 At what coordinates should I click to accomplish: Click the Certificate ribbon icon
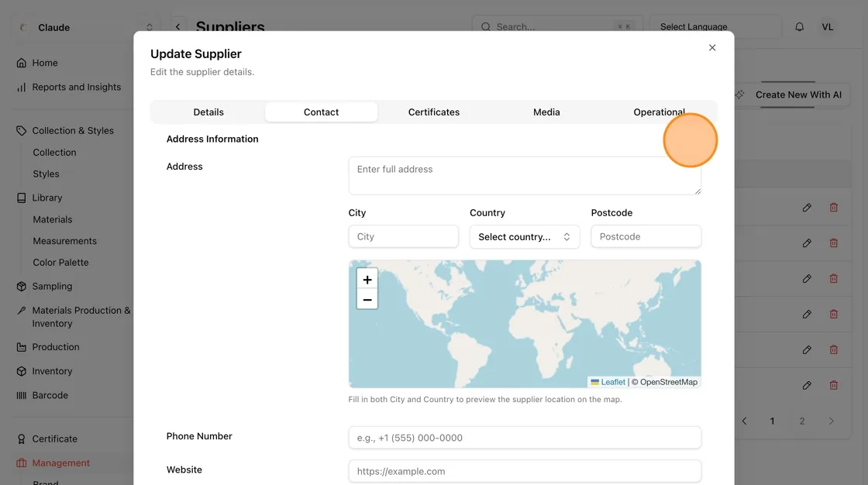pos(22,439)
